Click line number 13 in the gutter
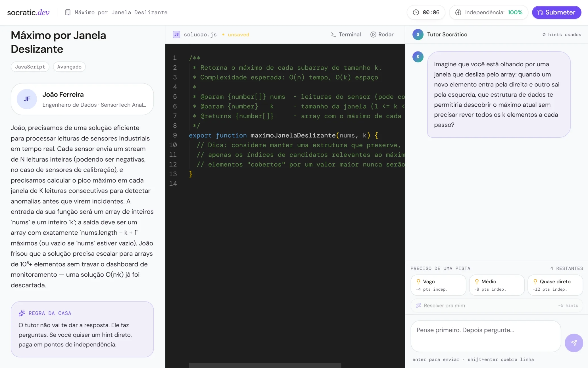 [173, 174]
